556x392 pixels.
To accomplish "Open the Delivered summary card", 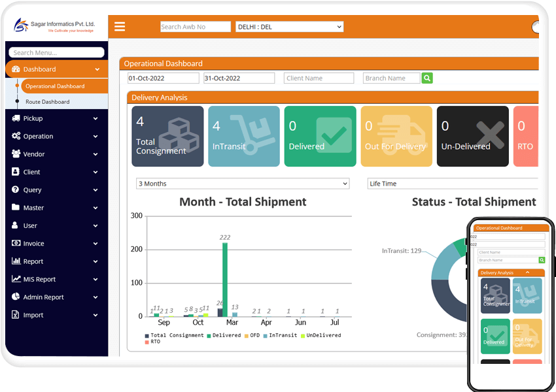I will click(320, 137).
